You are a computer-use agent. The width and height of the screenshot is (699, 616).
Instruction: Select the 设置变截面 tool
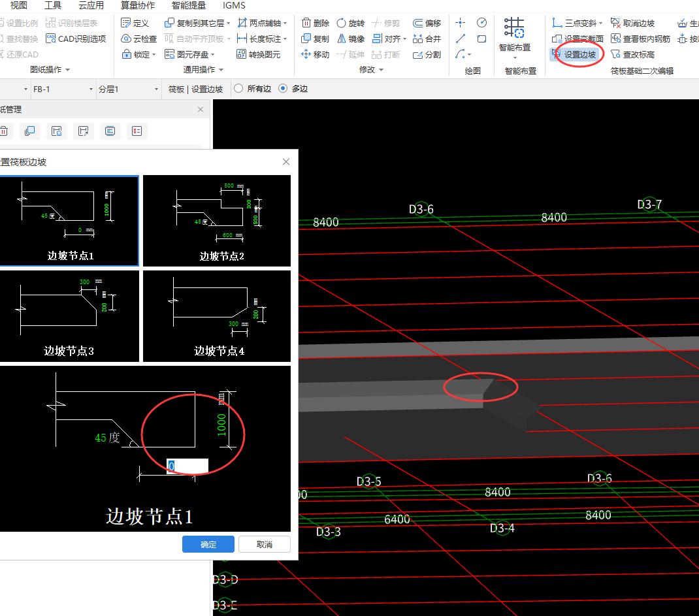pyautogui.click(x=577, y=39)
